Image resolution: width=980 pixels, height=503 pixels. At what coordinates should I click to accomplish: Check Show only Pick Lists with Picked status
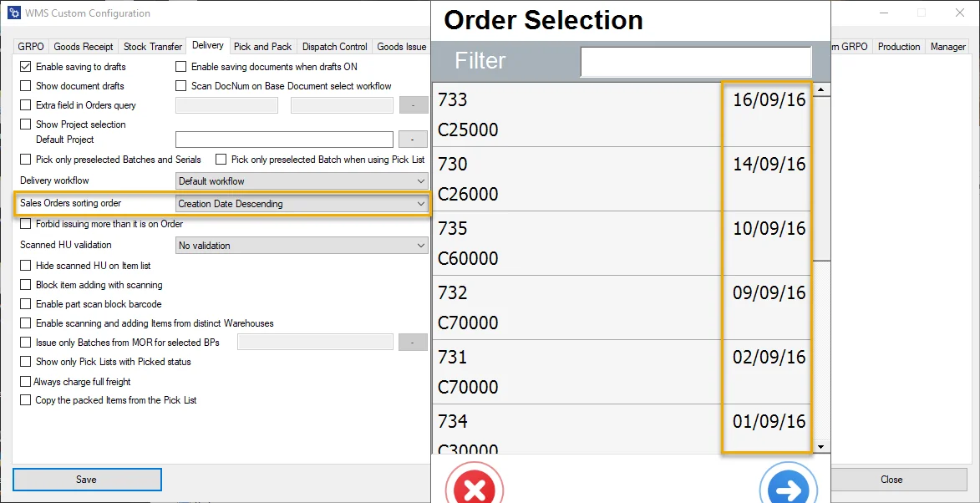(26, 362)
